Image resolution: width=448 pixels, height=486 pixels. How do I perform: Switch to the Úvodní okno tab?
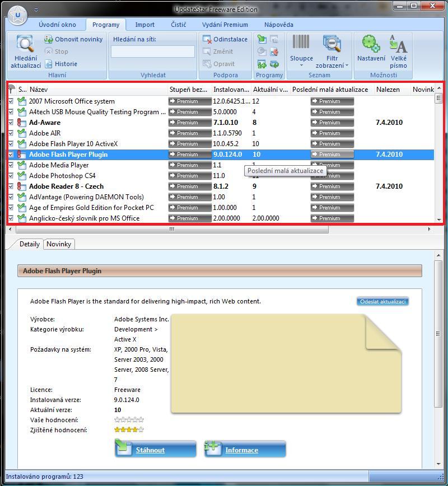pos(57,25)
